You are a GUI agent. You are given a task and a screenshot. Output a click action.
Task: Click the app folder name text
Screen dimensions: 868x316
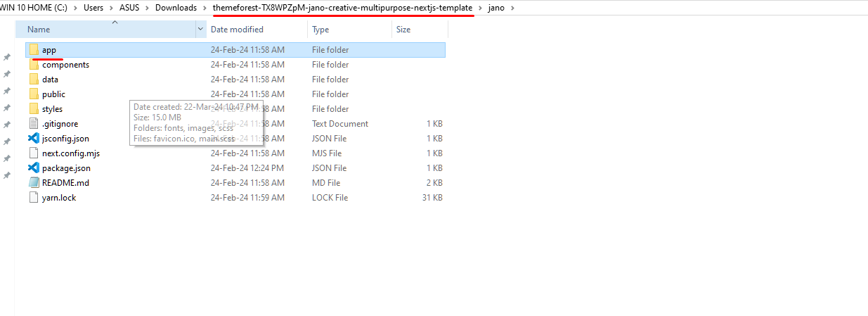pyautogui.click(x=48, y=50)
